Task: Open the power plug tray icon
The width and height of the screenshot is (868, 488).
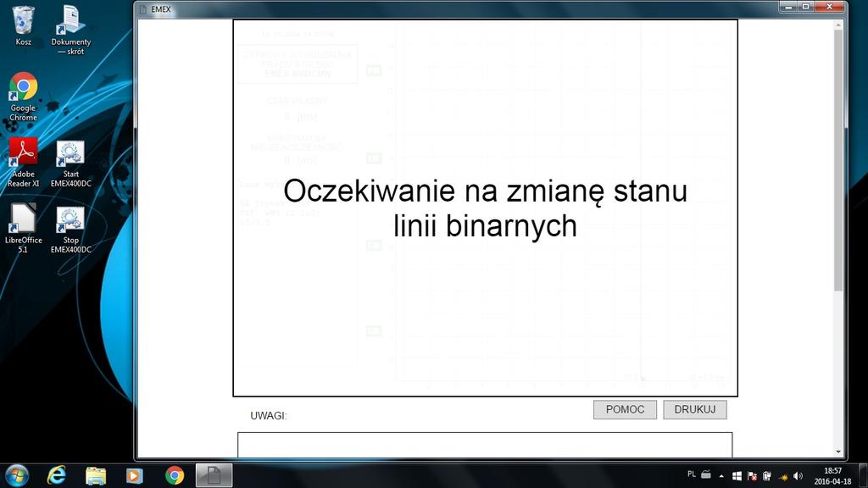Action: pos(767,476)
